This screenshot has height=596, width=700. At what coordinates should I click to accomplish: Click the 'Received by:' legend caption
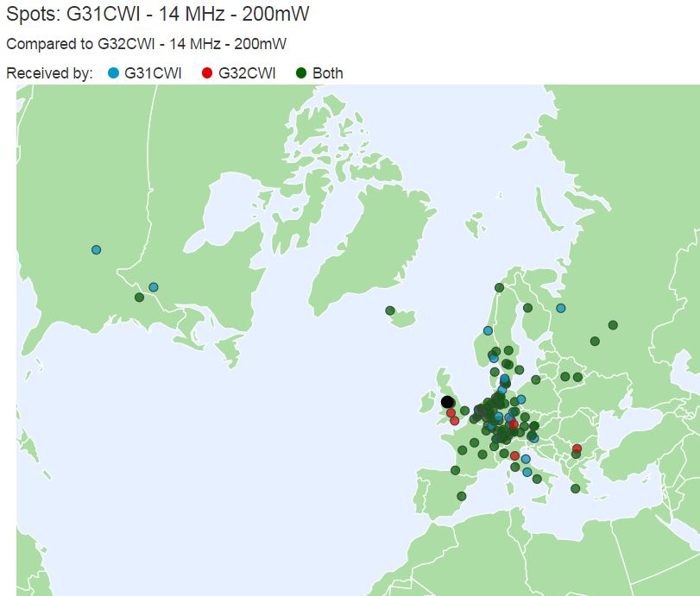(x=49, y=73)
